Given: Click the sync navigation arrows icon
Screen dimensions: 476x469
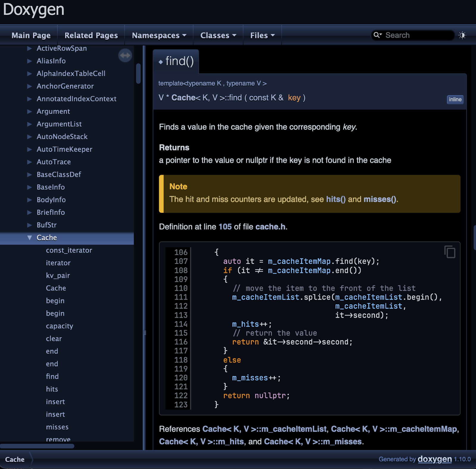Looking at the screenshot, I should (x=125, y=55).
